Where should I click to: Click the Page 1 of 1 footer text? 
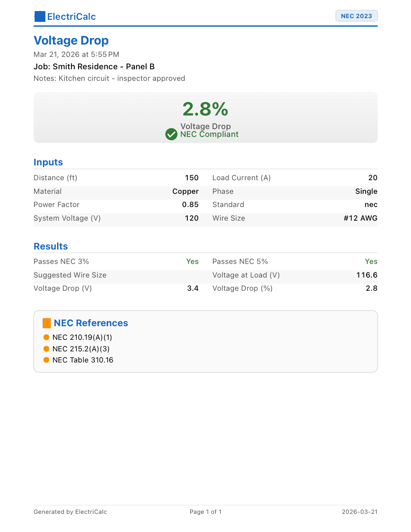pos(205,512)
